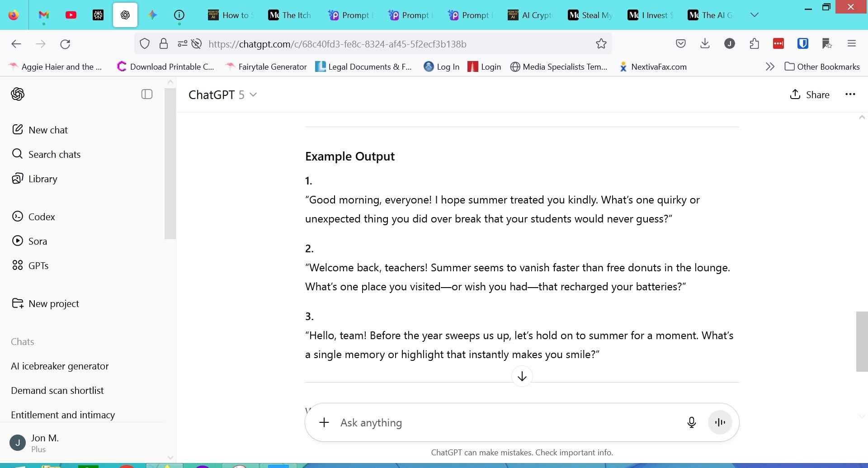Click the chat page scrollbar thumb
The image size is (868, 468).
pos(862,341)
